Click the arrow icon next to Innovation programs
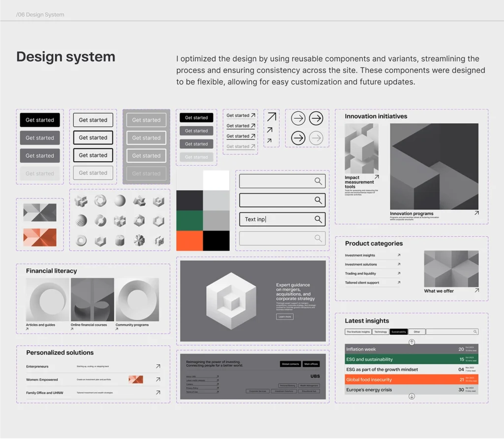The height and width of the screenshot is (441, 504). 476,213
